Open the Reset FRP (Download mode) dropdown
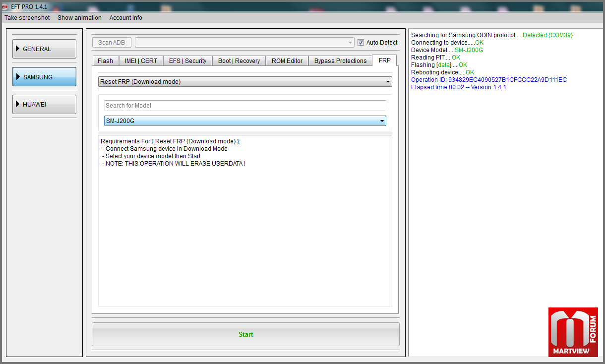 click(x=245, y=82)
